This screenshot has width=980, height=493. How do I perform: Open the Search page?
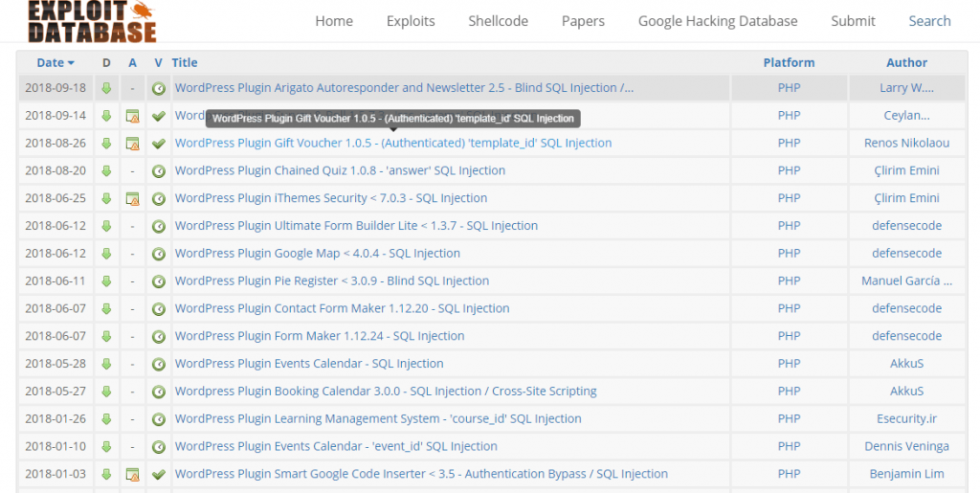[x=929, y=21]
